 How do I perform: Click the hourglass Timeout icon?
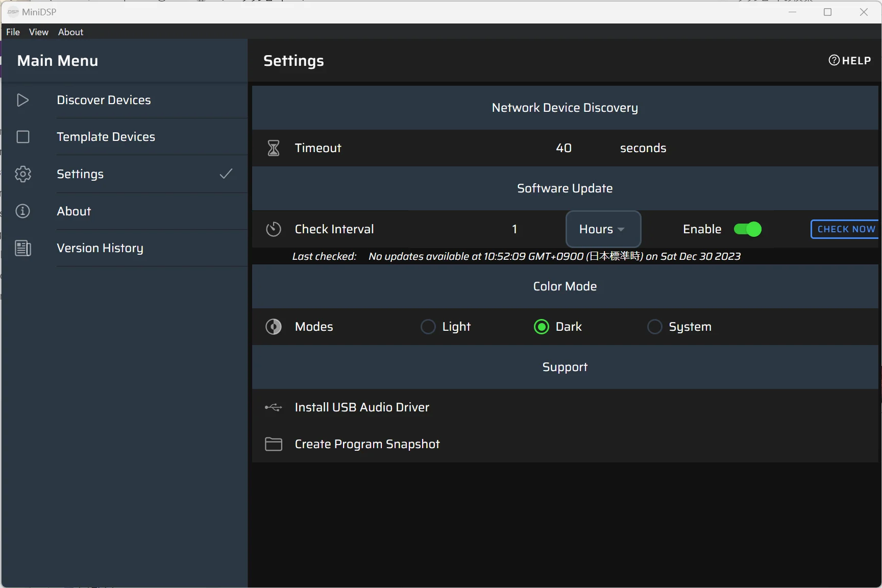(x=274, y=148)
